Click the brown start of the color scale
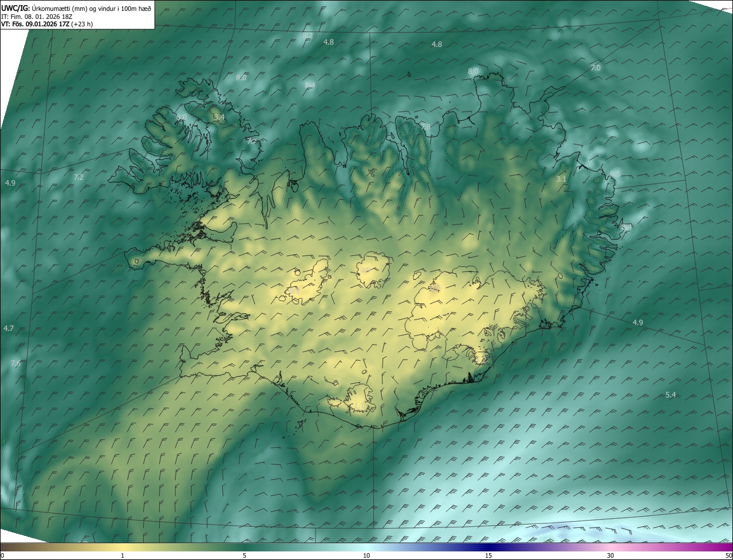This screenshot has width=733, height=560. point(14,547)
